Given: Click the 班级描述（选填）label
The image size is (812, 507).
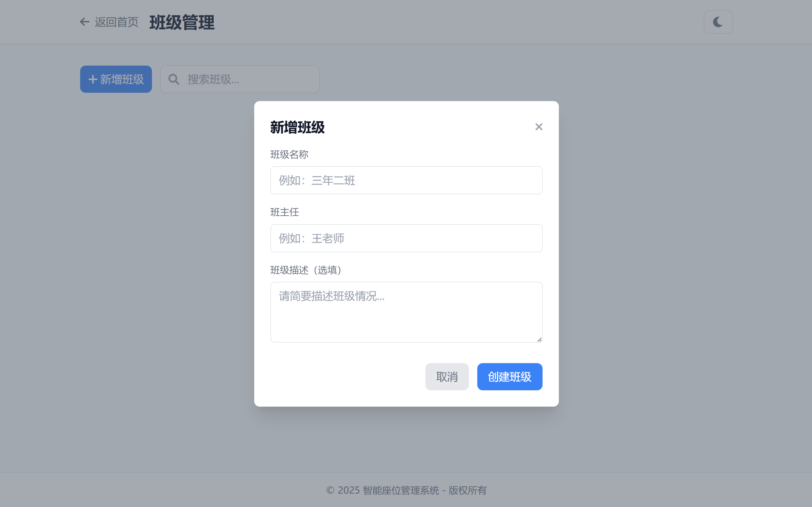Looking at the screenshot, I should 306,270.
